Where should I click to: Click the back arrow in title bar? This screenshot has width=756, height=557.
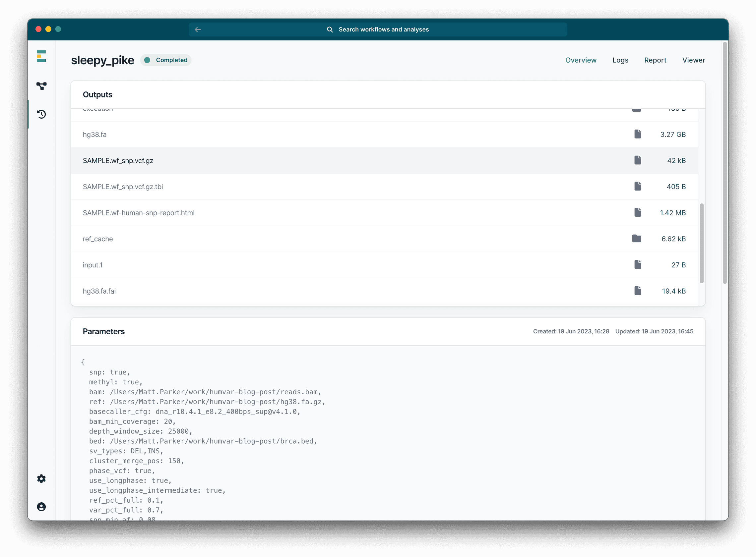click(198, 30)
